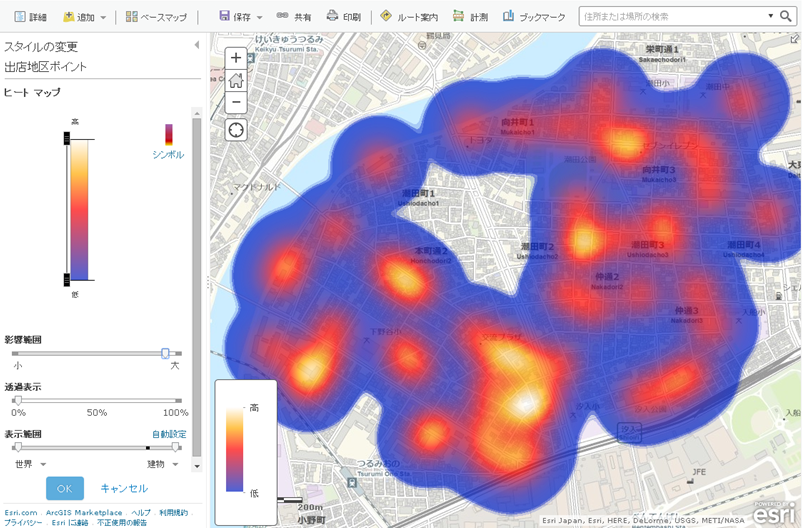Click the OK button
Image resolution: width=803 pixels, height=528 pixels.
[x=65, y=488]
